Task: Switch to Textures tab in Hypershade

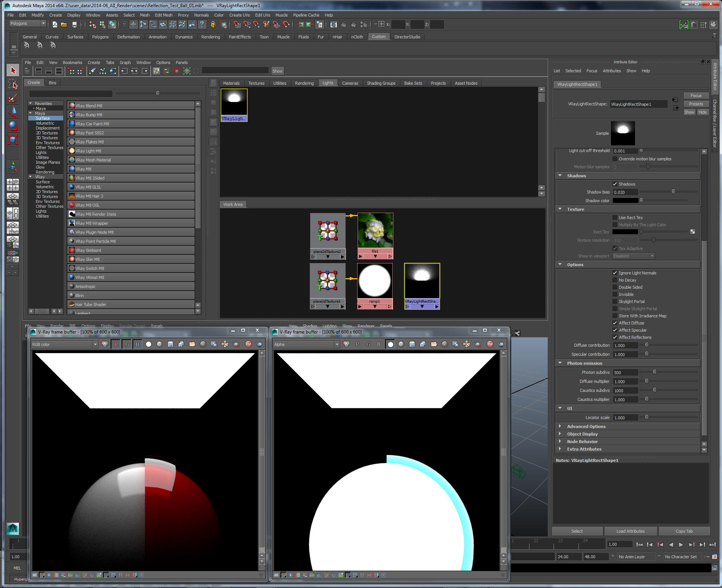Action: tap(256, 83)
